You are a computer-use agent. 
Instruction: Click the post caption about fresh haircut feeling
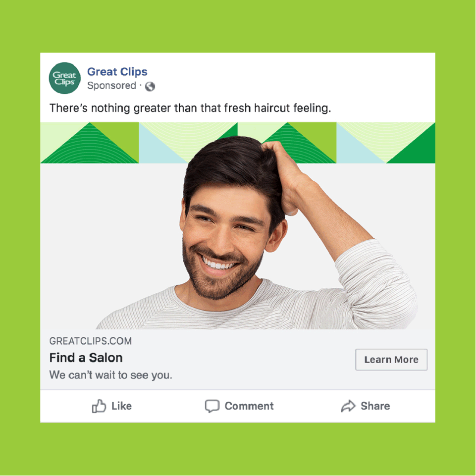coord(190,108)
